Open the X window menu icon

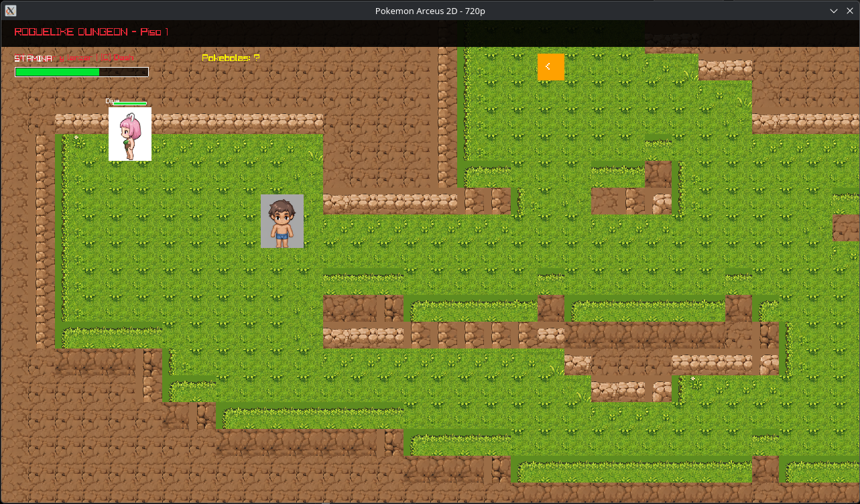tap(11, 11)
